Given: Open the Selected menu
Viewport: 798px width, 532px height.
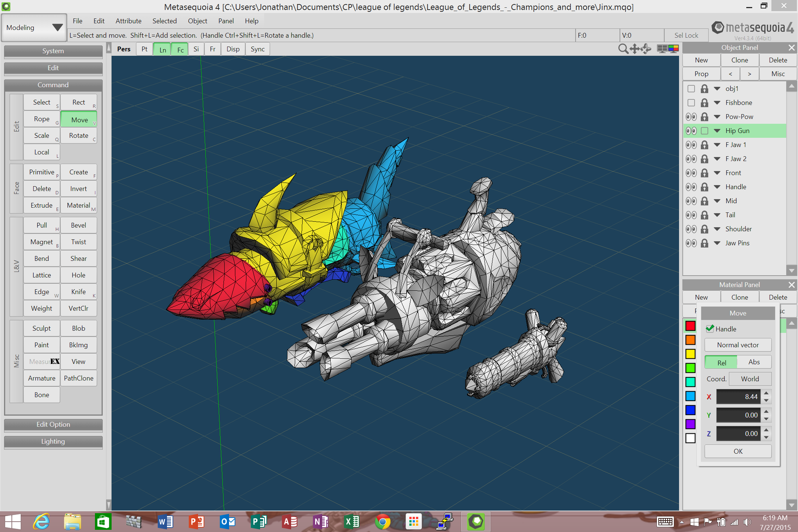Looking at the screenshot, I should [164, 21].
